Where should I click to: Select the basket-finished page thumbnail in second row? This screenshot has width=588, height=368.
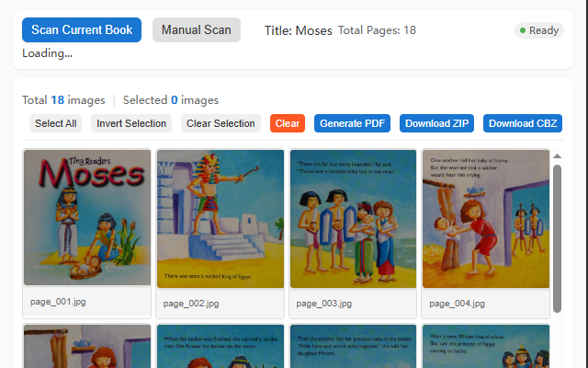point(220,346)
